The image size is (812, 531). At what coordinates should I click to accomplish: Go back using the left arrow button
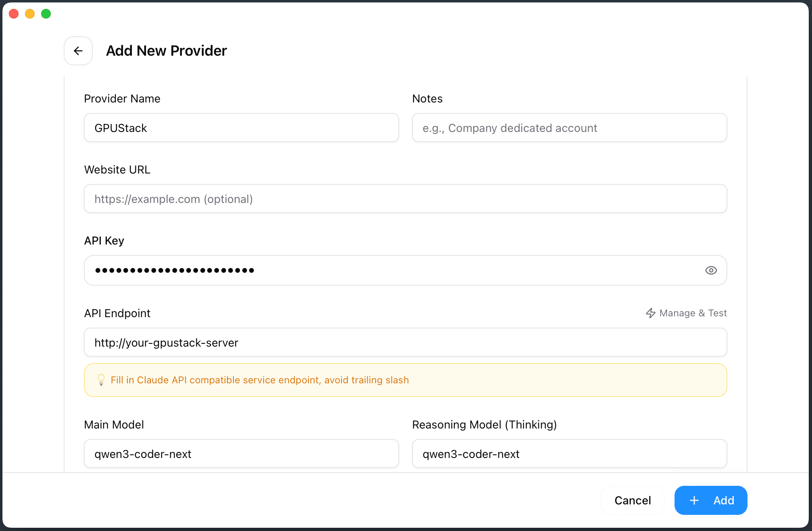(78, 51)
